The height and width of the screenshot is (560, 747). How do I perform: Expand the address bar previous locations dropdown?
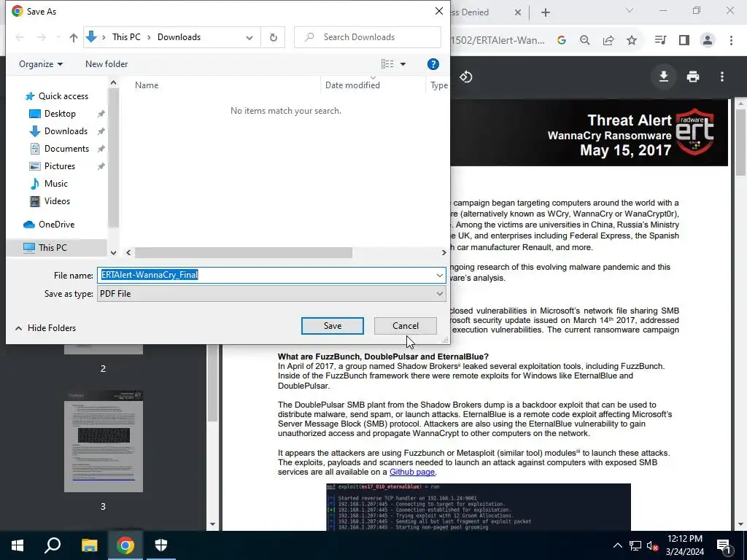[x=249, y=38]
